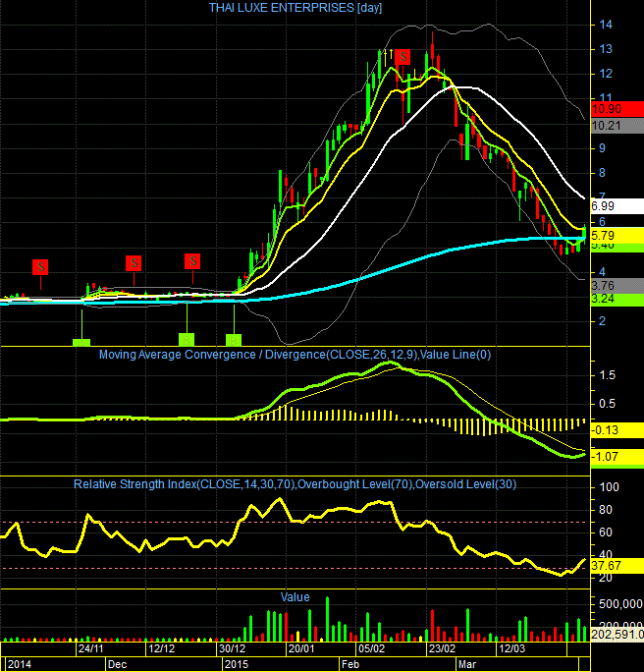Viewport: 644px width, 672px height.
Task: Click the THAI LUXE ENTERPRISES [day] chart title
Action: pos(295,8)
